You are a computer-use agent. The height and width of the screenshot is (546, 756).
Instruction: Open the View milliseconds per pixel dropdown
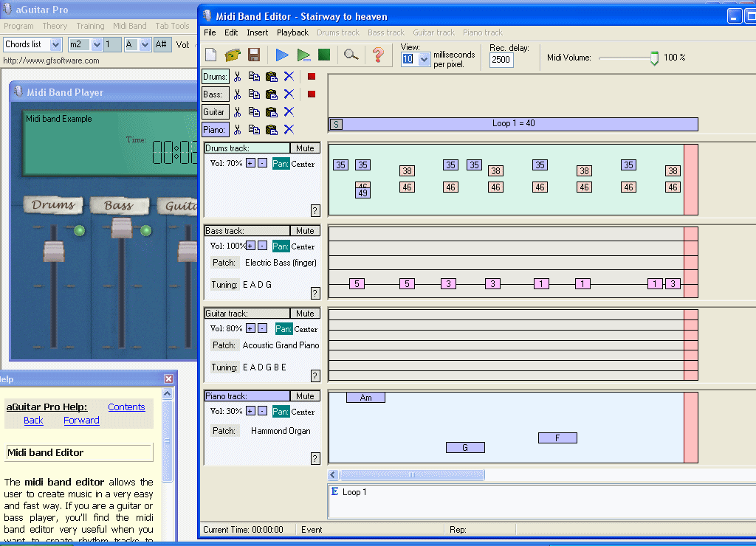(424, 59)
